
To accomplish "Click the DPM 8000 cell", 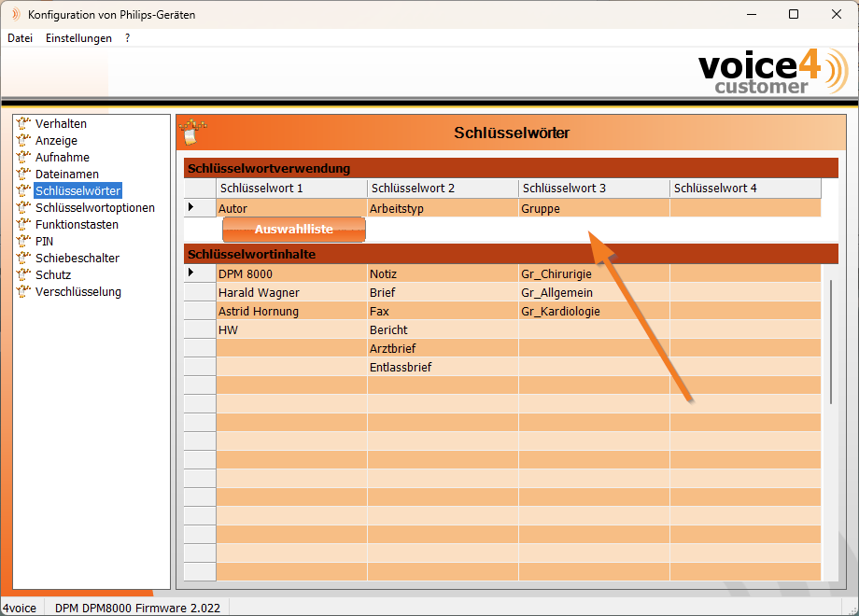I will coord(291,273).
